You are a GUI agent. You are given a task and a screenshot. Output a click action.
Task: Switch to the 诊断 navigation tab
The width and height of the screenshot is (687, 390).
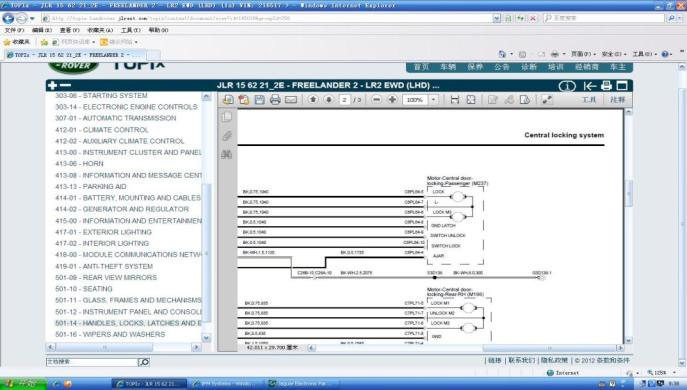529,67
